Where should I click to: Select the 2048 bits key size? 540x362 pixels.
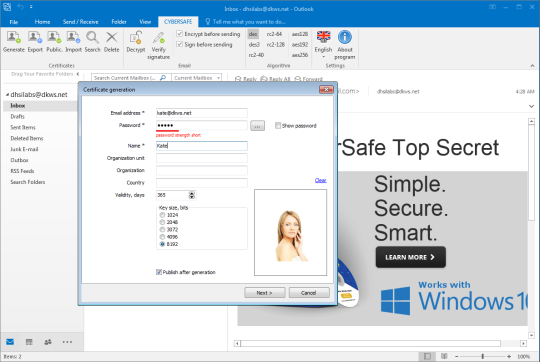click(162, 222)
